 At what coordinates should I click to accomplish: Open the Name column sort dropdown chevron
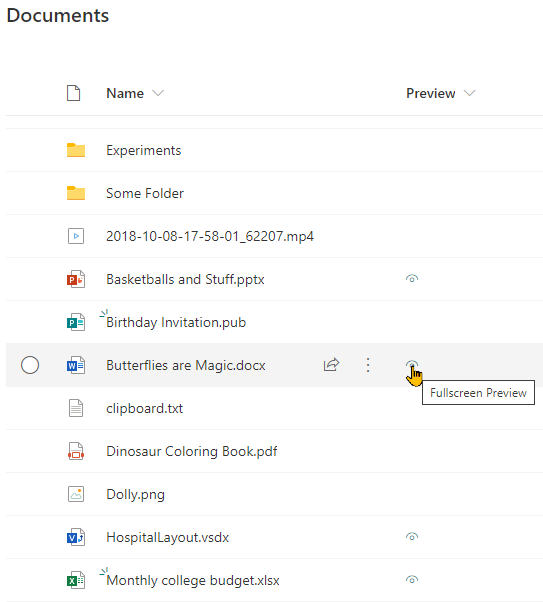click(158, 93)
